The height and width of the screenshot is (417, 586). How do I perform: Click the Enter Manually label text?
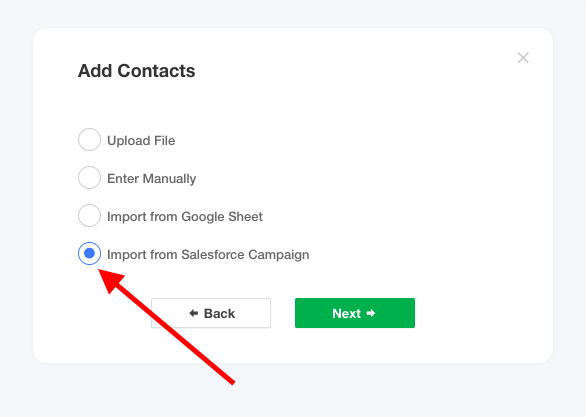pyautogui.click(x=151, y=179)
